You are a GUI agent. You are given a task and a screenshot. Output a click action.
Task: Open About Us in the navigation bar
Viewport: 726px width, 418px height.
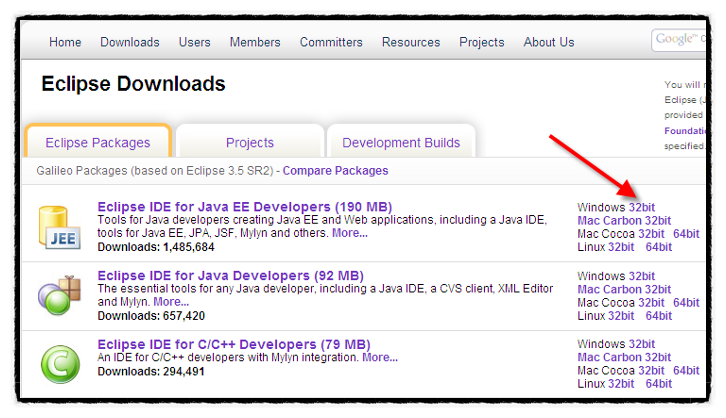click(x=549, y=42)
